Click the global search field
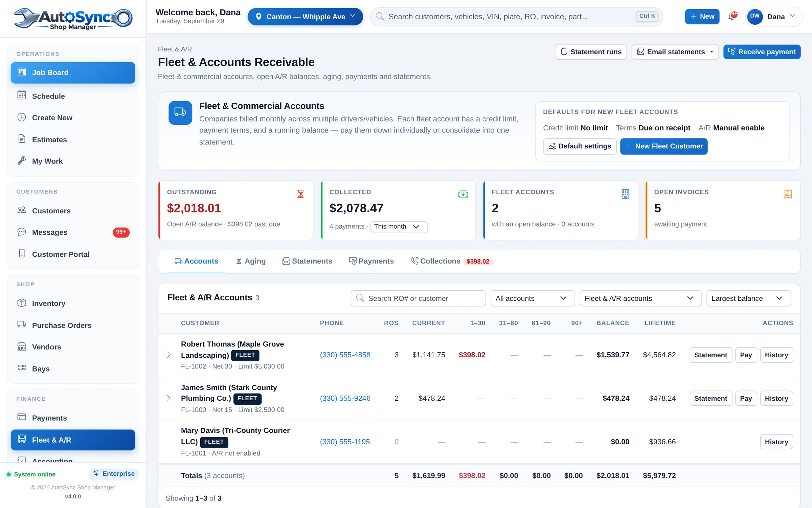The image size is (812, 508). pos(516,17)
